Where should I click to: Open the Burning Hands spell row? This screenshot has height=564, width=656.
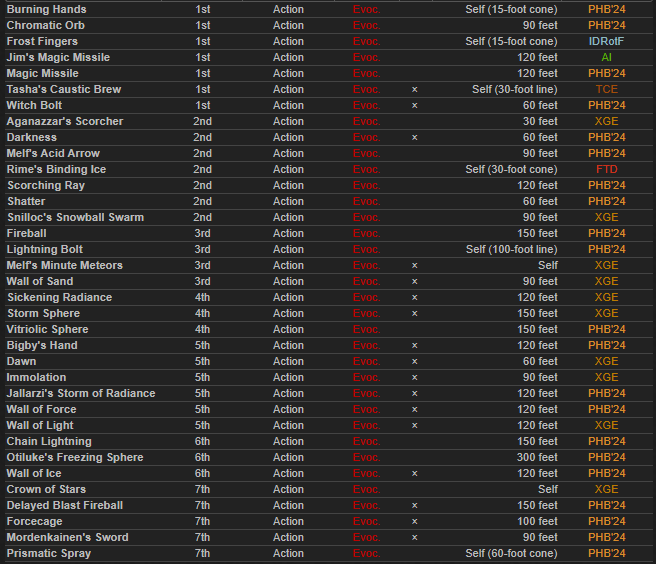[328, 9]
